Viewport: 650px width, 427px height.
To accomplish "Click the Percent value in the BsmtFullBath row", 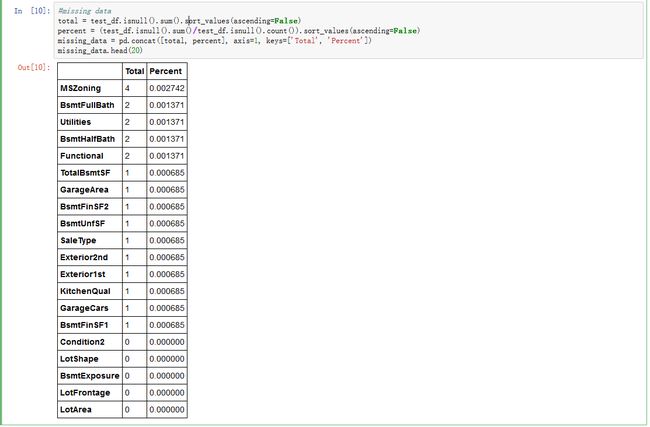I will [167, 105].
